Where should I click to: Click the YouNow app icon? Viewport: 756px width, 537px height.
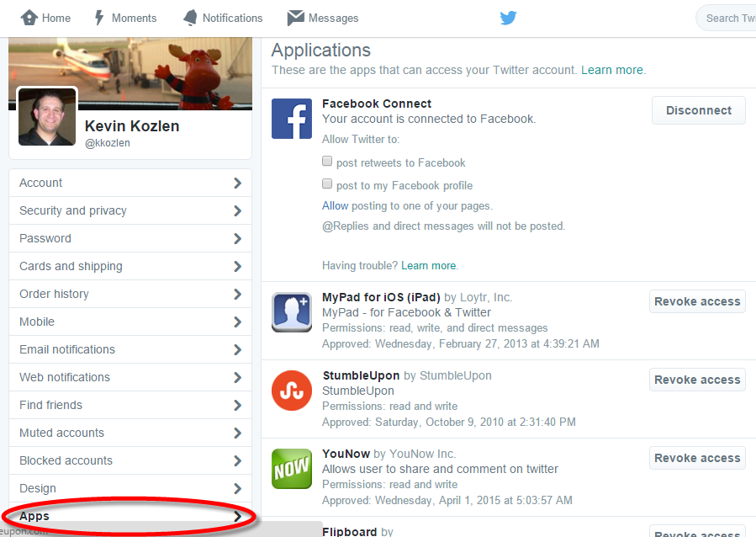click(292, 469)
